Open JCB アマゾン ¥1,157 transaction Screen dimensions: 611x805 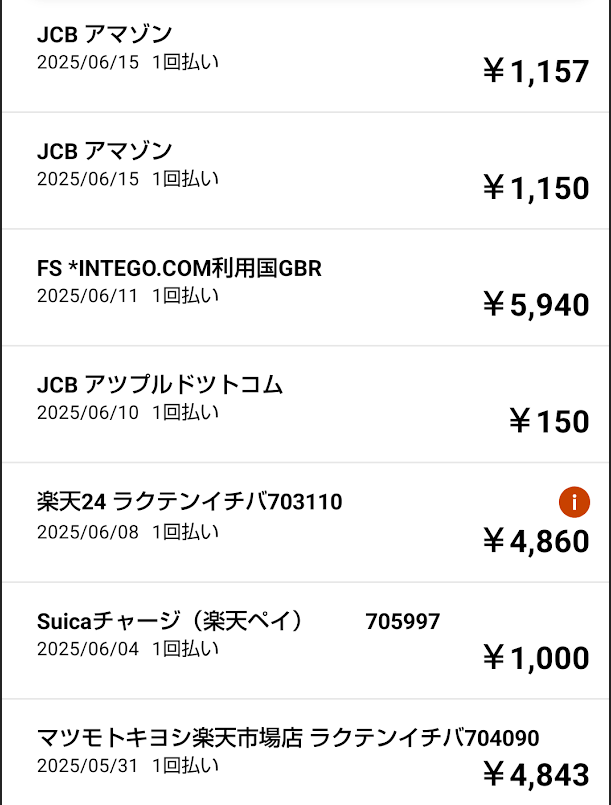pos(306,55)
